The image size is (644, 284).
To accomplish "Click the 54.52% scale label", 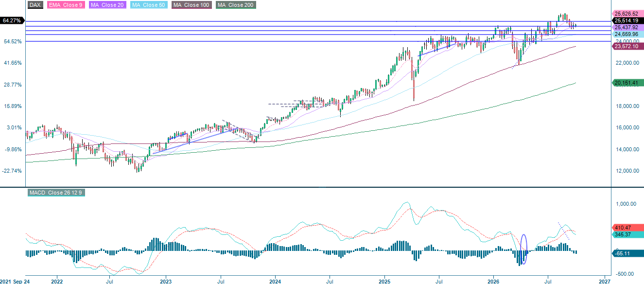I will coord(13,41).
